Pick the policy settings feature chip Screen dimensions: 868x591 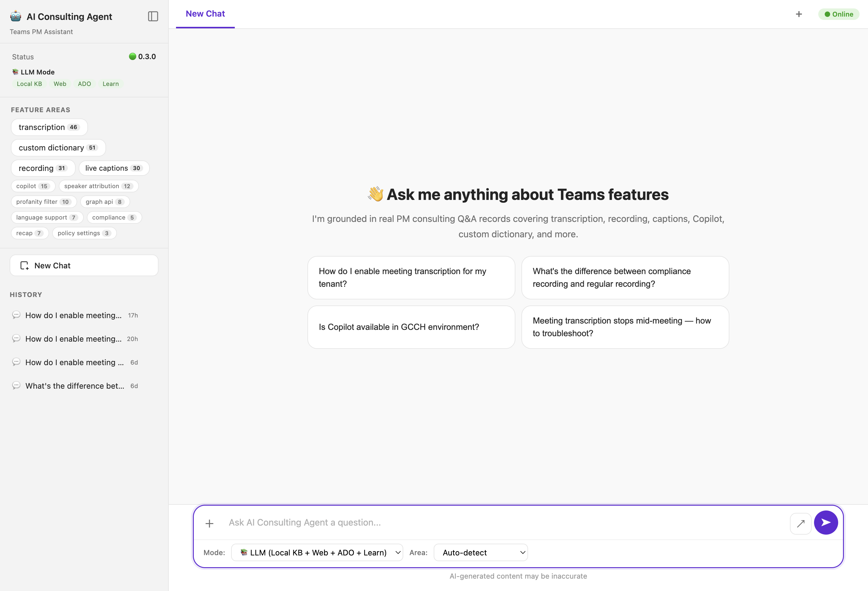click(x=84, y=233)
